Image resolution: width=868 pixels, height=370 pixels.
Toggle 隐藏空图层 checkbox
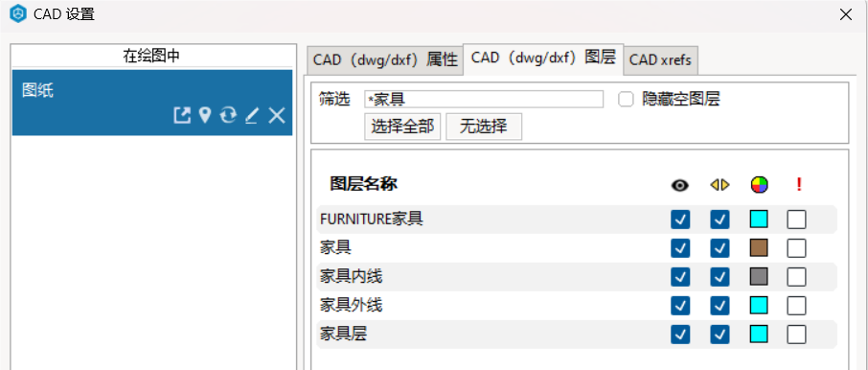click(626, 100)
